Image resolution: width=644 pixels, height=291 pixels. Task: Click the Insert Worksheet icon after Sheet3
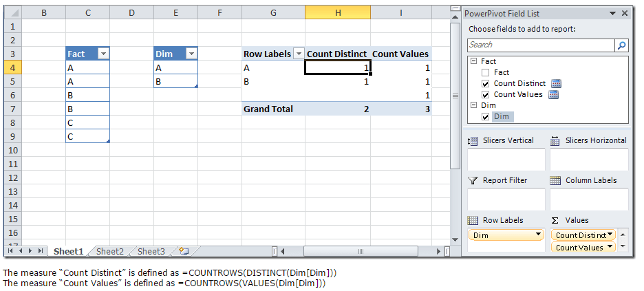[x=184, y=252]
